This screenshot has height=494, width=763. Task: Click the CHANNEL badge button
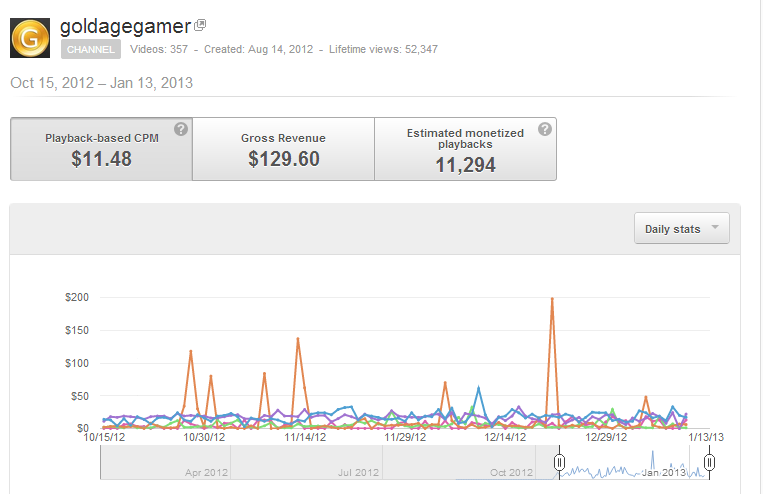point(91,50)
